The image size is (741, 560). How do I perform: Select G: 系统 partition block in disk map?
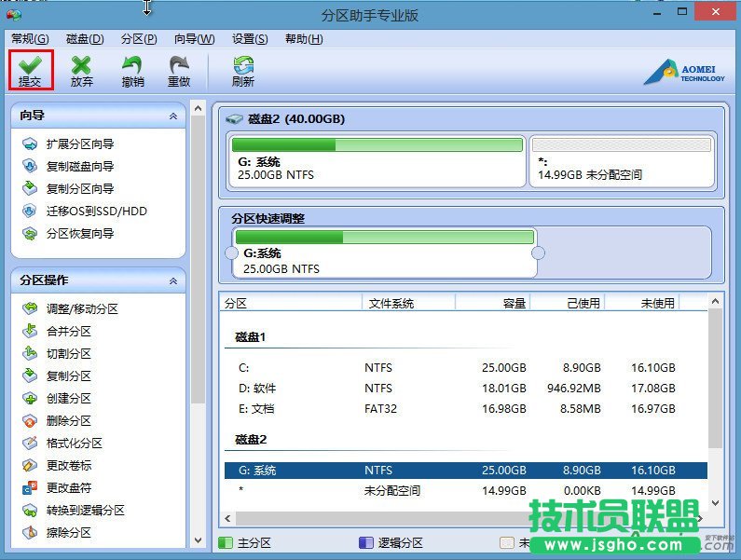pyautogui.click(x=377, y=160)
